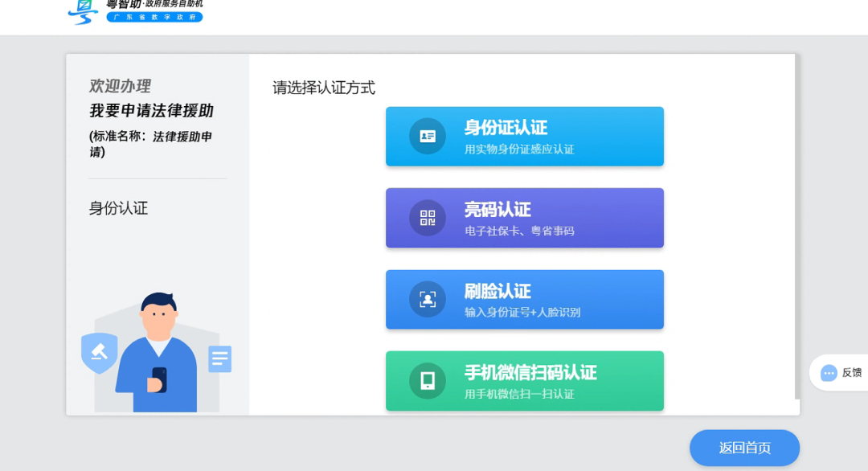The width and height of the screenshot is (868, 471).
Task: Select 刷脸认证 face recognition authentication
Action: click(x=525, y=299)
